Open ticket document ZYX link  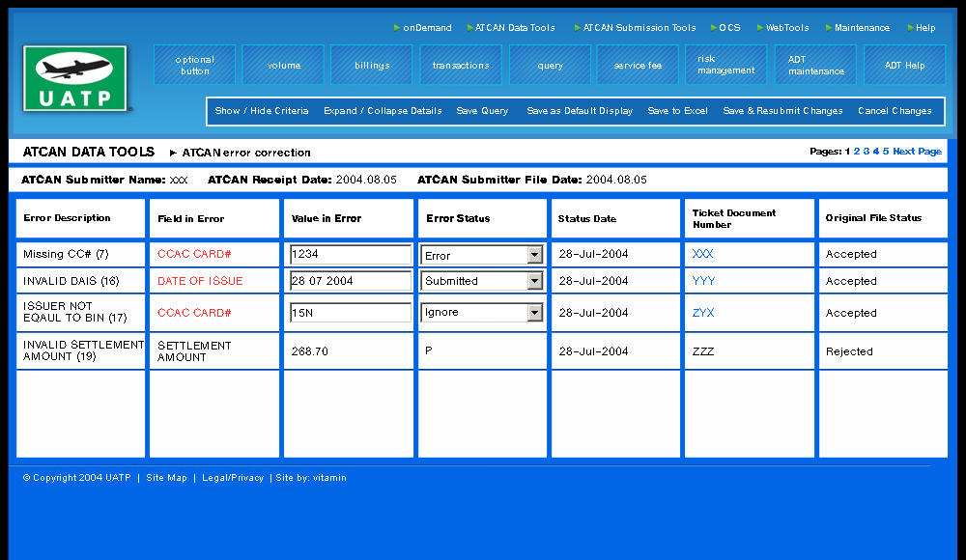pos(702,313)
